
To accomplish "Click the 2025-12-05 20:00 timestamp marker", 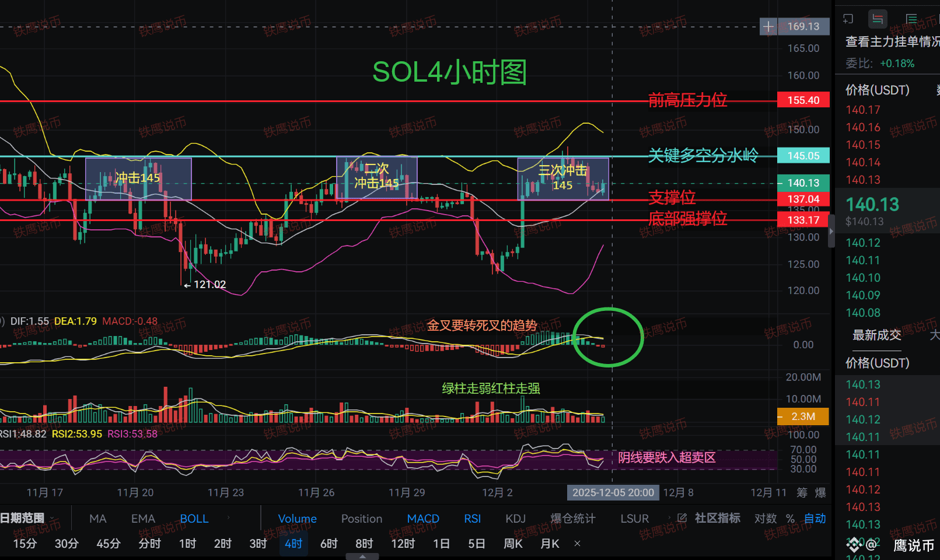I will [x=613, y=492].
